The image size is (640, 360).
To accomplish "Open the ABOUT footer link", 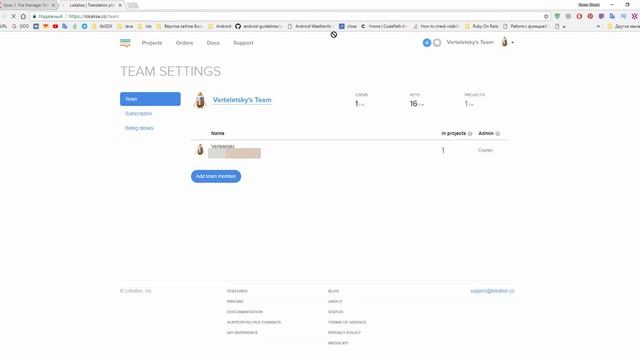I will pos(335,302).
